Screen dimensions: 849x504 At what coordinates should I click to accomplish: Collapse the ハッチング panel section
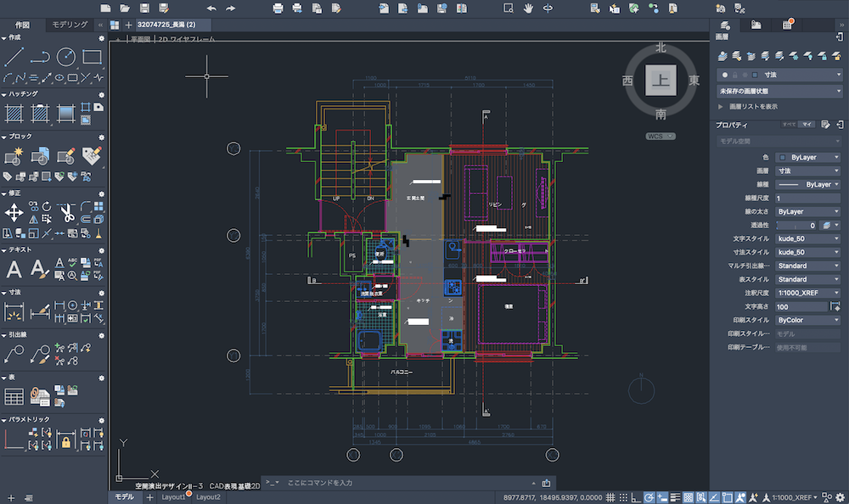tap(3, 94)
